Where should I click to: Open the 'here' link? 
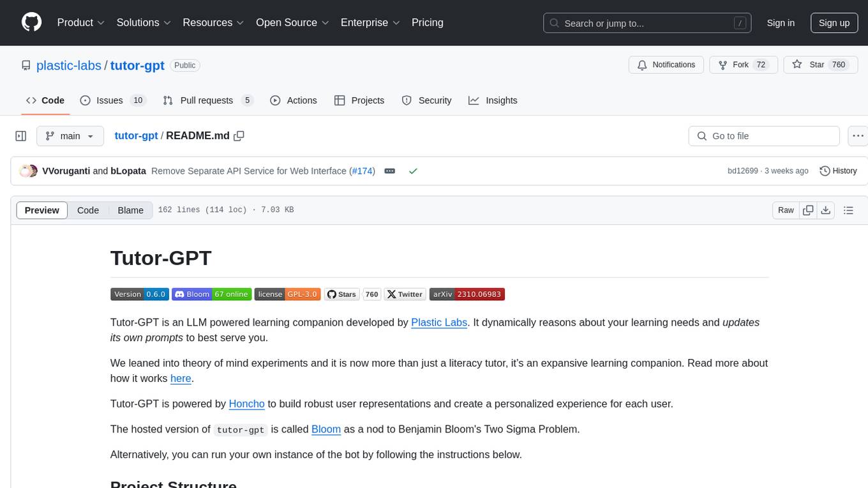[181, 378]
